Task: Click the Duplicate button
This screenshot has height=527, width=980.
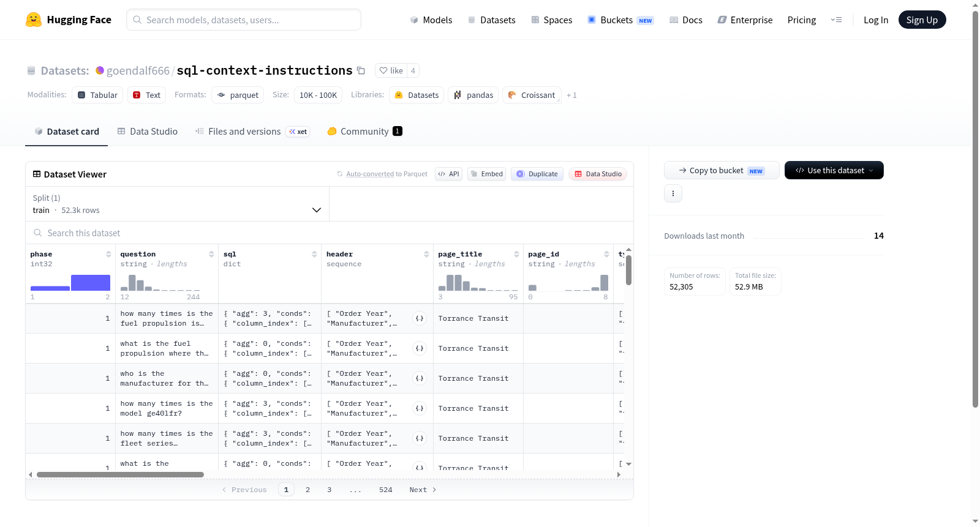Action: tap(537, 174)
